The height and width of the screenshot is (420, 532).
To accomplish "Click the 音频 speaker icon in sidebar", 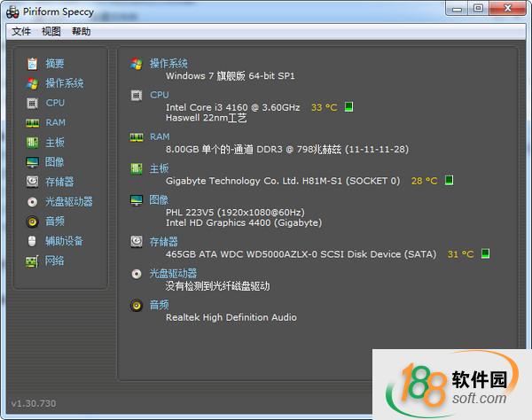I will [x=32, y=222].
